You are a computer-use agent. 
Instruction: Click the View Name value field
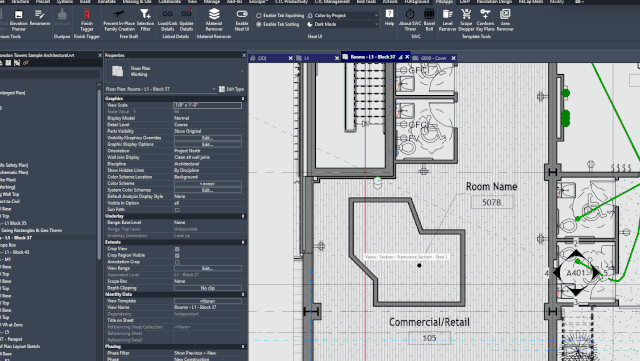(x=209, y=308)
